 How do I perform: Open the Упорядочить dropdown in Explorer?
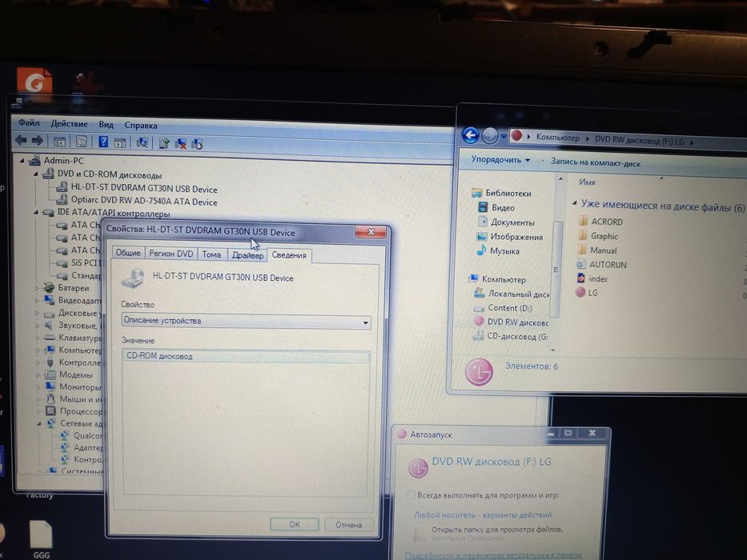500,159
